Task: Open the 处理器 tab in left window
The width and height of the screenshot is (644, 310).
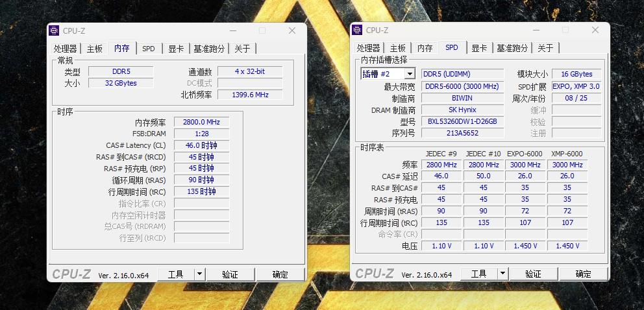Action: tap(65, 49)
